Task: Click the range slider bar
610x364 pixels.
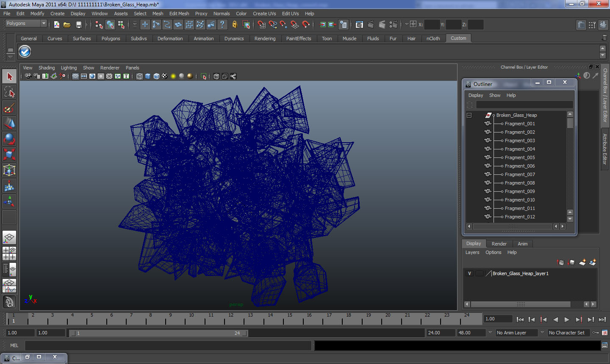Action: coord(159,333)
